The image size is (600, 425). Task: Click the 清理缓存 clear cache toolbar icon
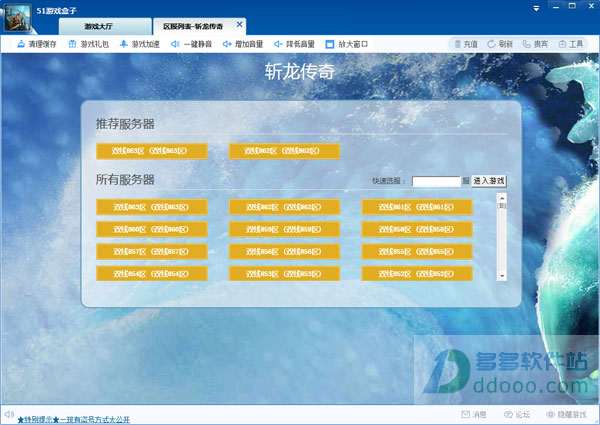coord(36,44)
